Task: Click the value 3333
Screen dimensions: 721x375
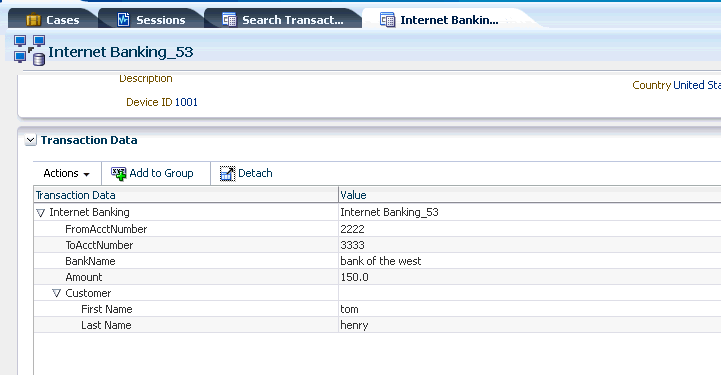Action: pyautogui.click(x=352, y=245)
